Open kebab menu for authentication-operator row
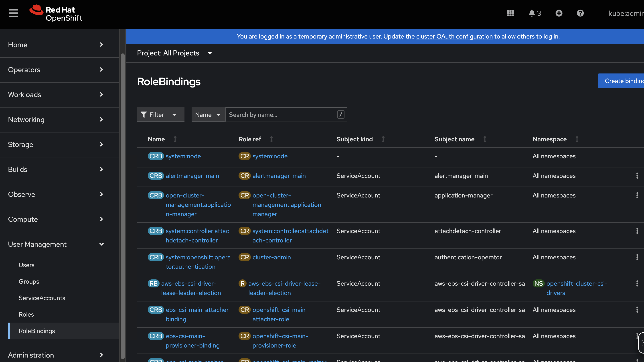Image resolution: width=644 pixels, height=362 pixels. click(x=637, y=257)
